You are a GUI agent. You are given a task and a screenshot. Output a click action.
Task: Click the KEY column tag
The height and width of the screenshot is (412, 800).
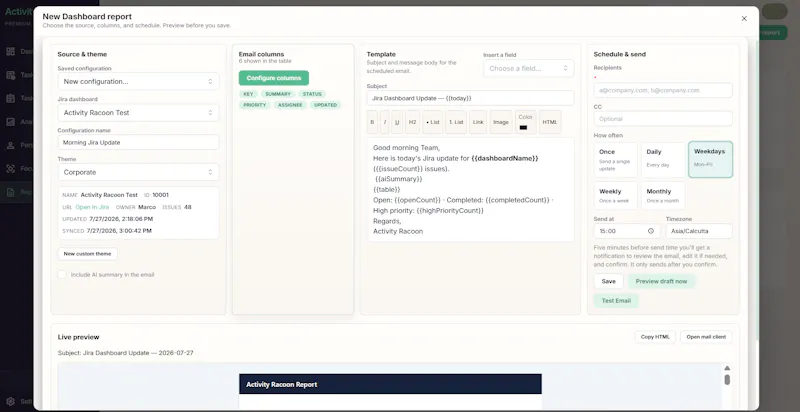pyautogui.click(x=248, y=94)
